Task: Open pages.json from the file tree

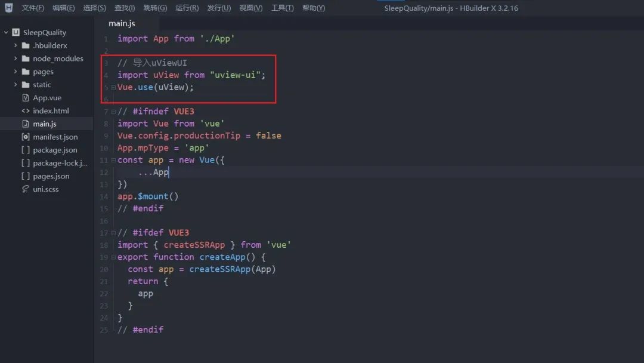Action: click(51, 176)
